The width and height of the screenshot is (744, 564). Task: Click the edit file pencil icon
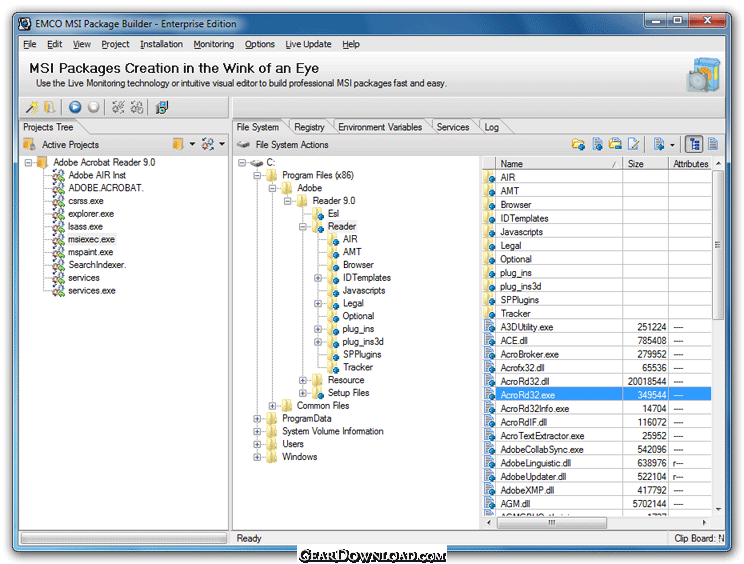coord(633,144)
